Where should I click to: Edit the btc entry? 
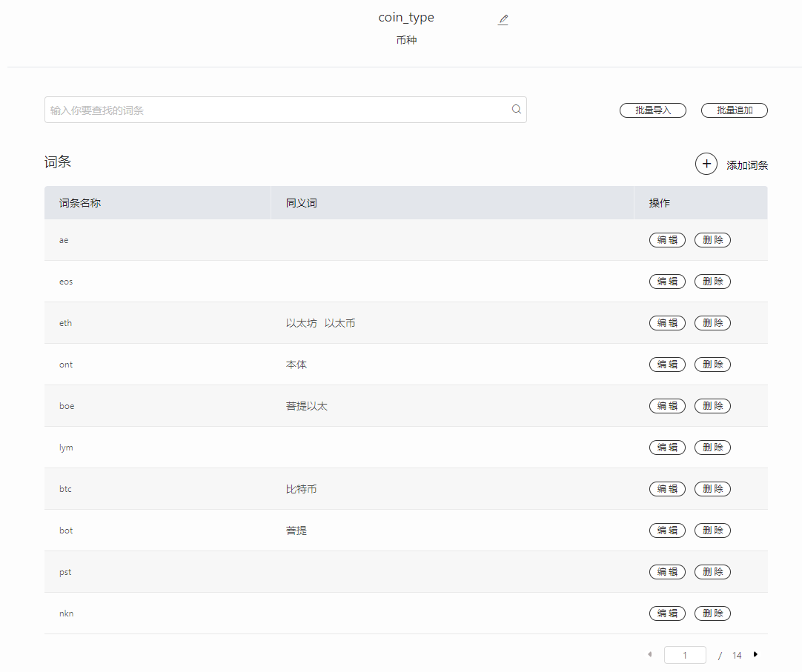[667, 488]
